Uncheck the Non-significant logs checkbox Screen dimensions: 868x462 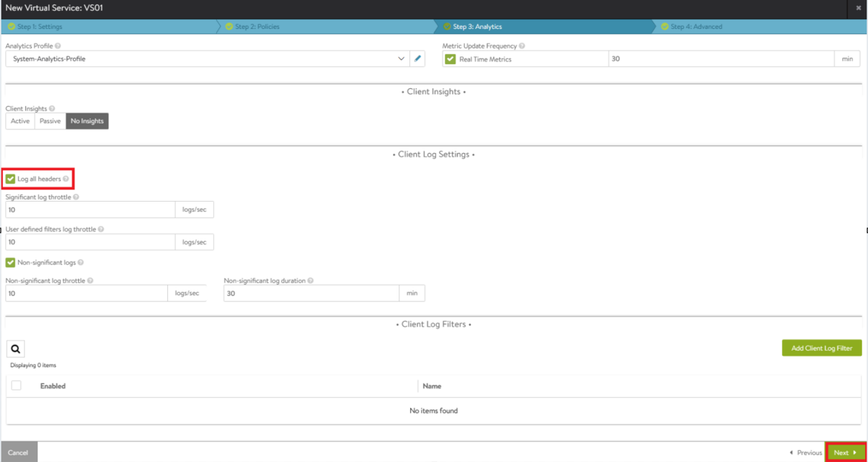click(x=10, y=263)
